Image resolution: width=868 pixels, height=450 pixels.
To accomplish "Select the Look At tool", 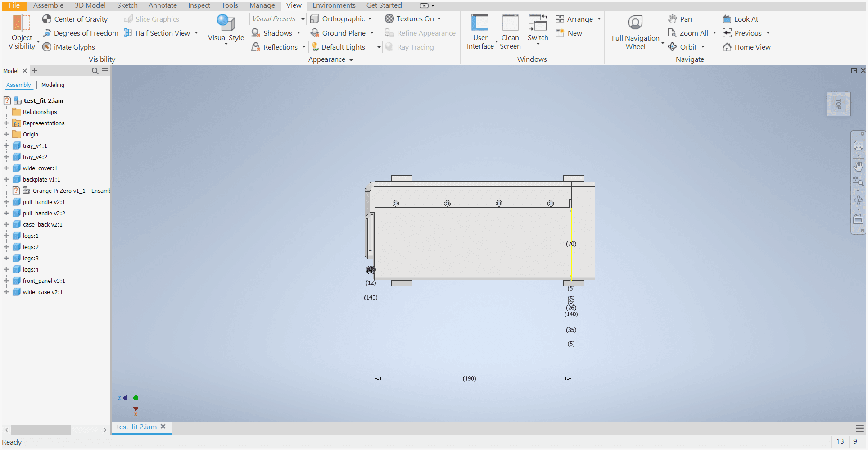I will click(x=741, y=19).
